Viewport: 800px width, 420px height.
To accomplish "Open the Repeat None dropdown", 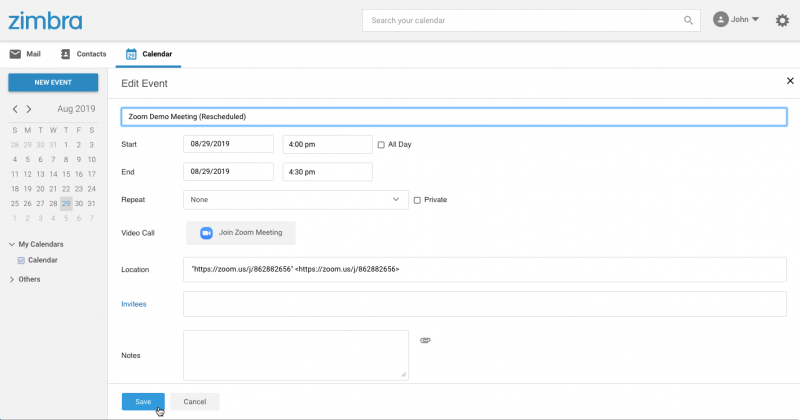I will [296, 200].
